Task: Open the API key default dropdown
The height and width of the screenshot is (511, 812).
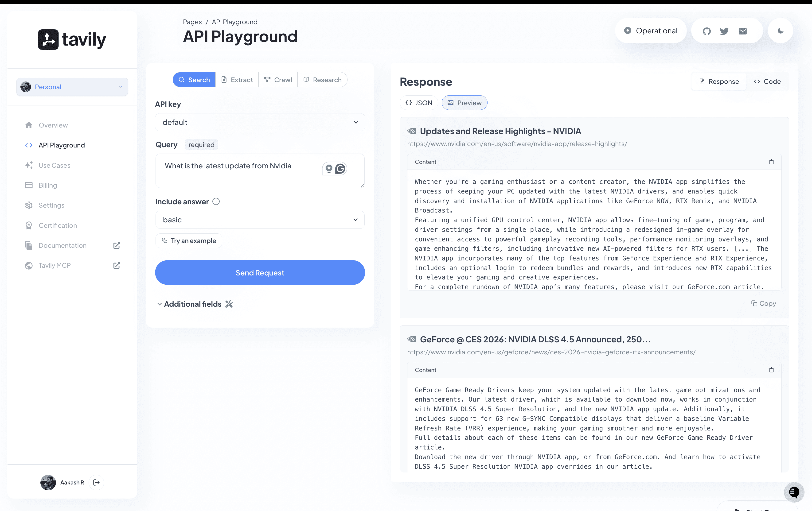Action: [260, 122]
